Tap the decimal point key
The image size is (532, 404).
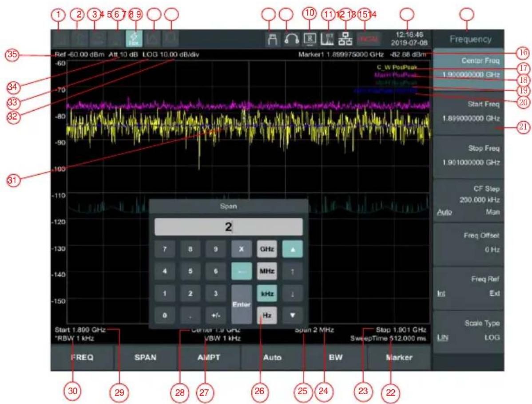190,316
